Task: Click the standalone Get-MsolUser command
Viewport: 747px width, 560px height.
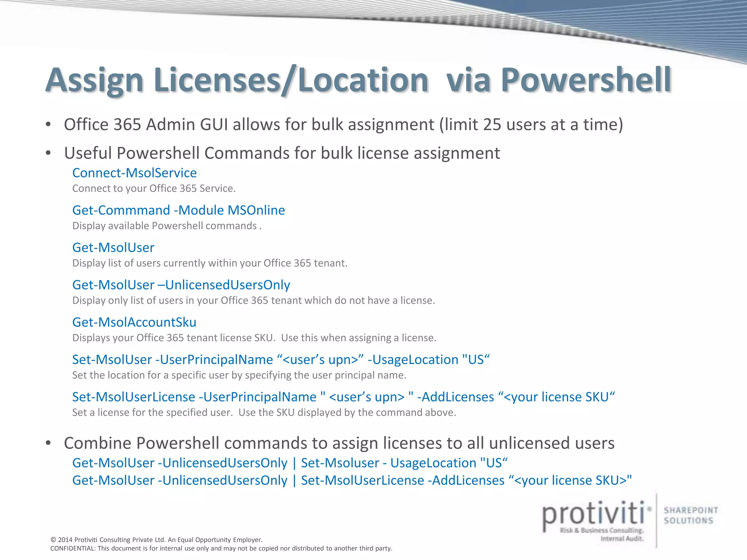Action: (x=113, y=248)
